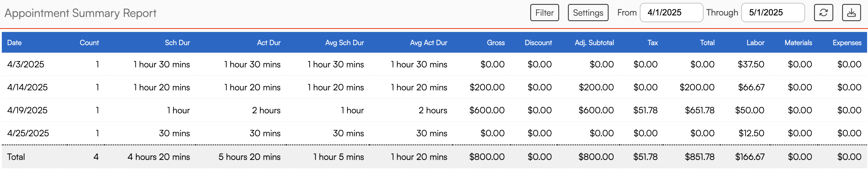Sort by the Labor column header
The image size is (868, 171).
(755, 43)
